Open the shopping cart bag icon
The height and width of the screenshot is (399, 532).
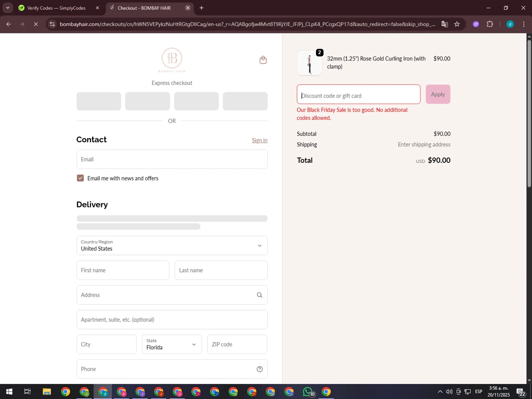[x=263, y=60]
